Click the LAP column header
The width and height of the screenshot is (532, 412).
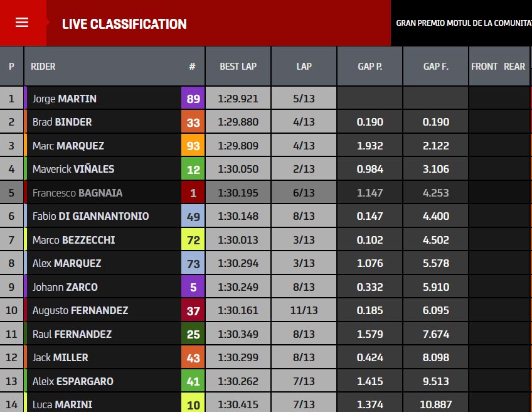304,66
